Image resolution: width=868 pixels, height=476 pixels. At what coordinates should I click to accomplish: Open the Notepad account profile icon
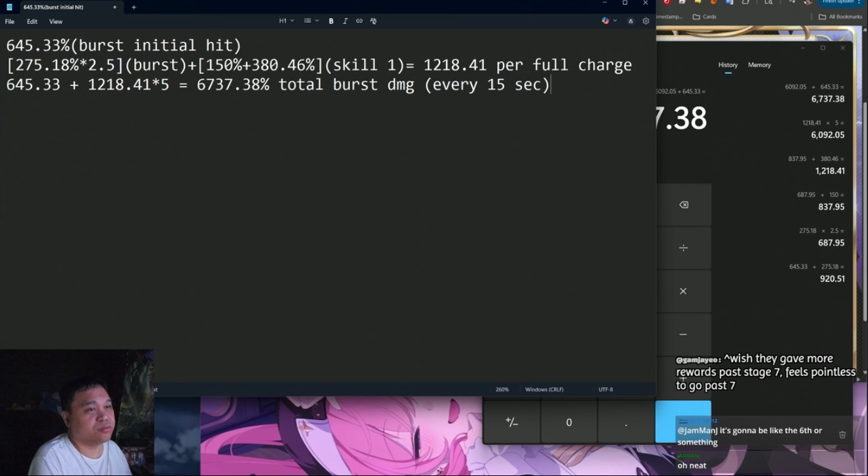tap(631, 21)
